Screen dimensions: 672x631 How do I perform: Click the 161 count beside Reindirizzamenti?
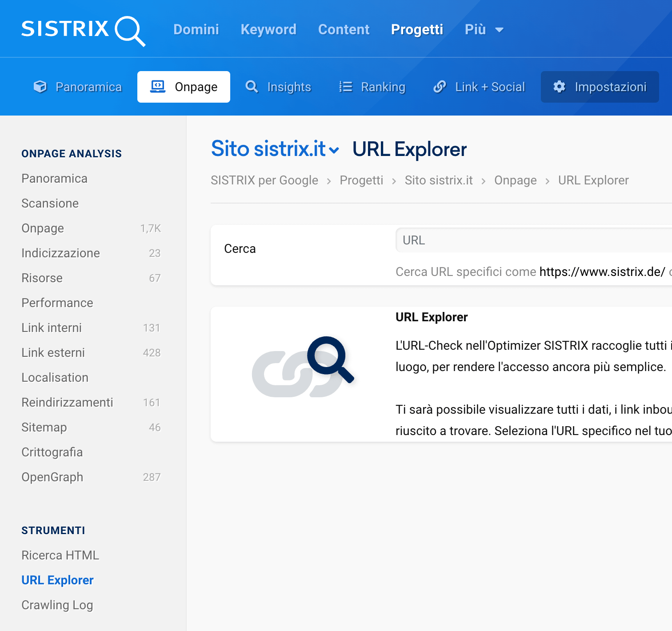(152, 403)
